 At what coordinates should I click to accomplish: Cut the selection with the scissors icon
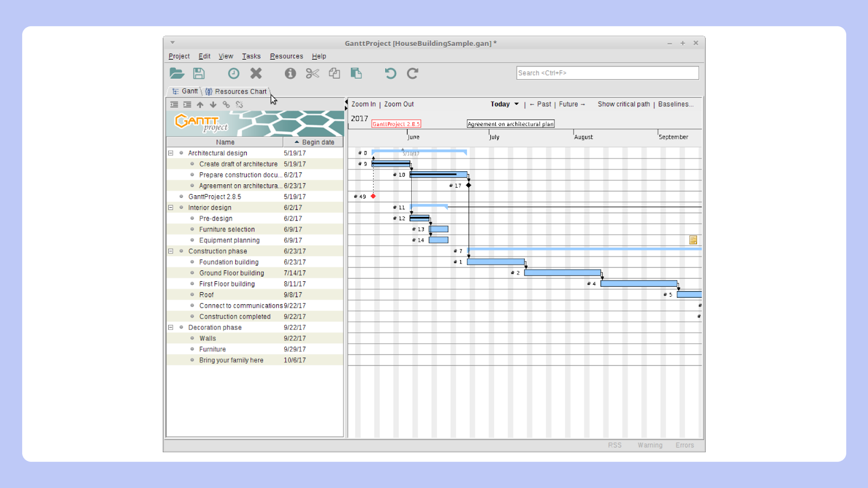pos(312,73)
